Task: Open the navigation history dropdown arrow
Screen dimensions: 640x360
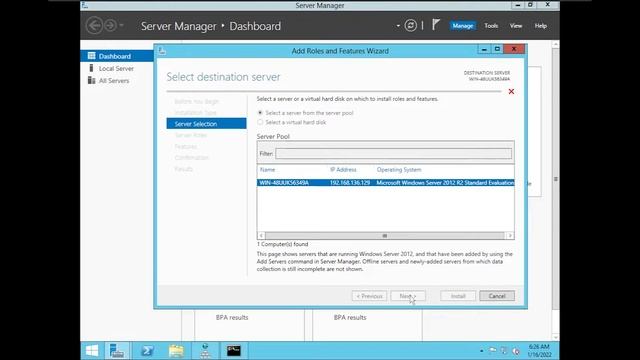Action: pos(121,25)
